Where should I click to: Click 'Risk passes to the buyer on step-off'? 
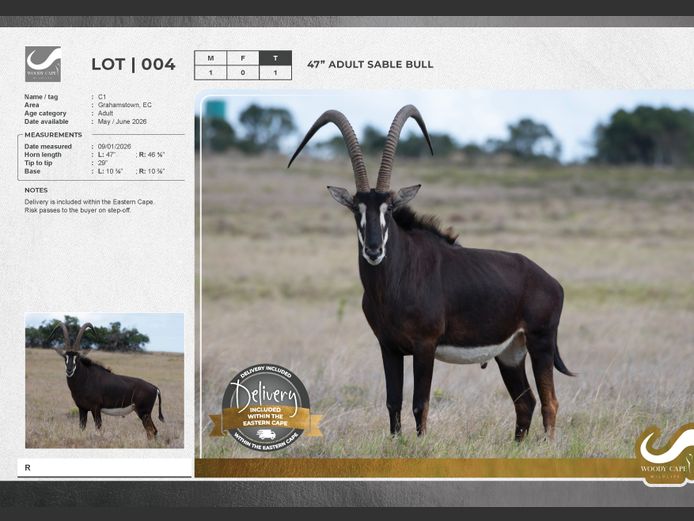coord(78,210)
